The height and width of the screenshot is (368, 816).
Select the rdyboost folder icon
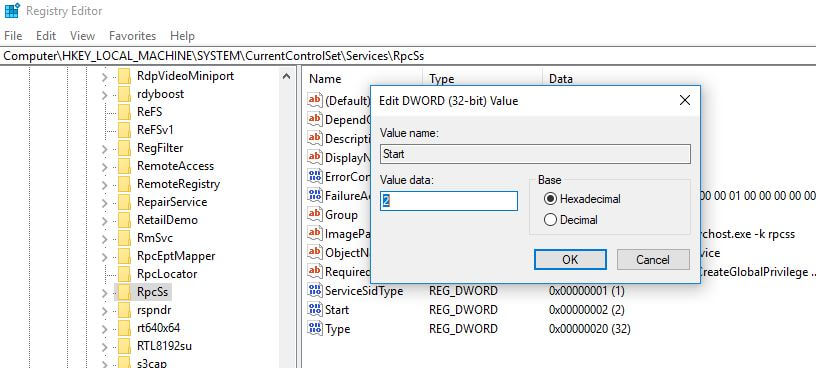[124, 94]
